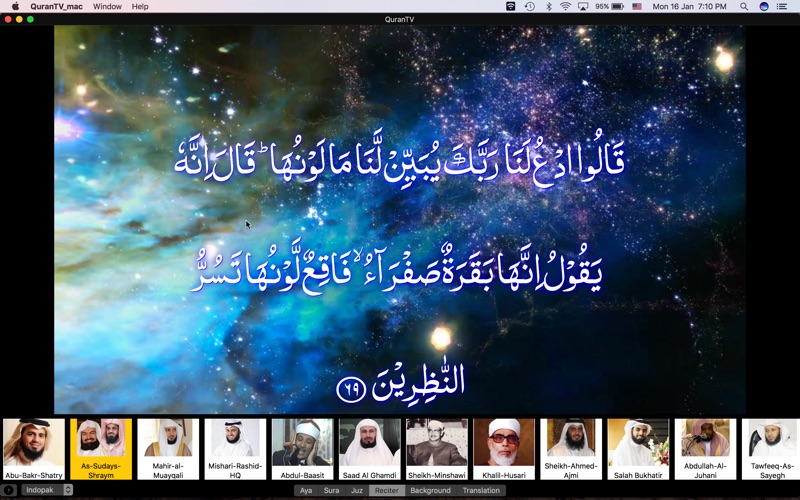Choose Khalil-Husari reciter
The image size is (800, 500).
pyautogui.click(x=504, y=449)
